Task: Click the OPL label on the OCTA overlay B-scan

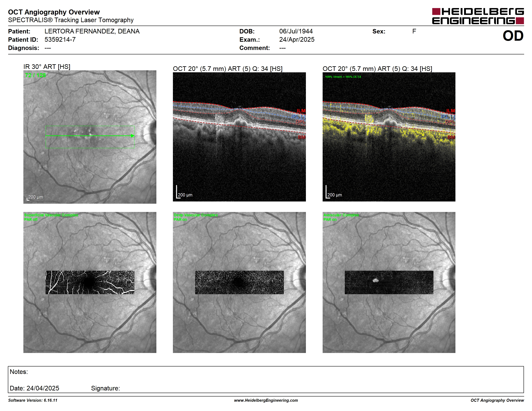Action: pyautogui.click(x=450, y=122)
